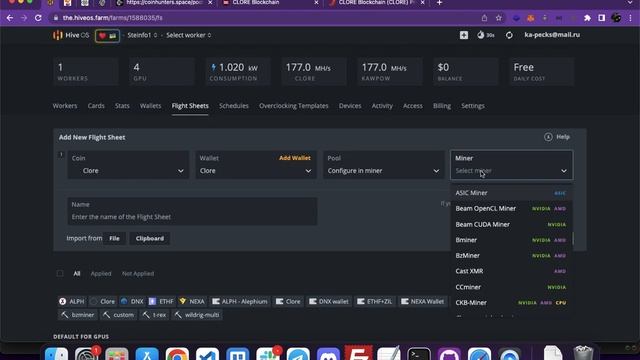Open the browser extensions puzzle icon
Image resolution: width=640 pixels, height=360 pixels.
point(587,18)
